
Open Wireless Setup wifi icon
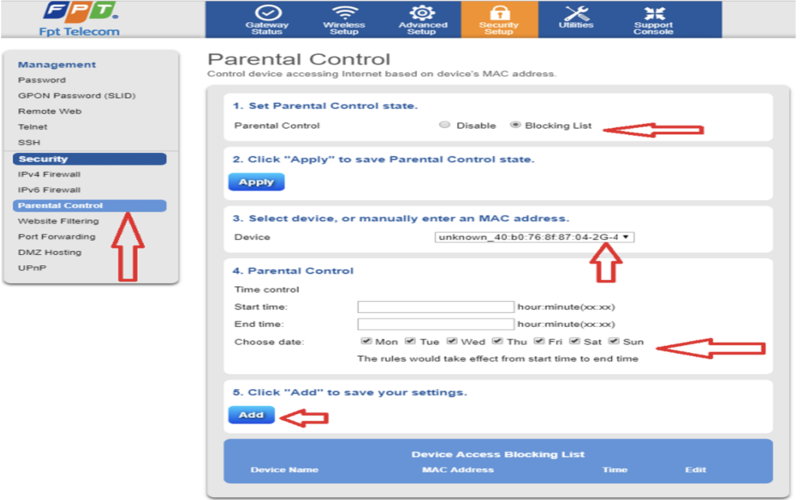[x=344, y=12]
